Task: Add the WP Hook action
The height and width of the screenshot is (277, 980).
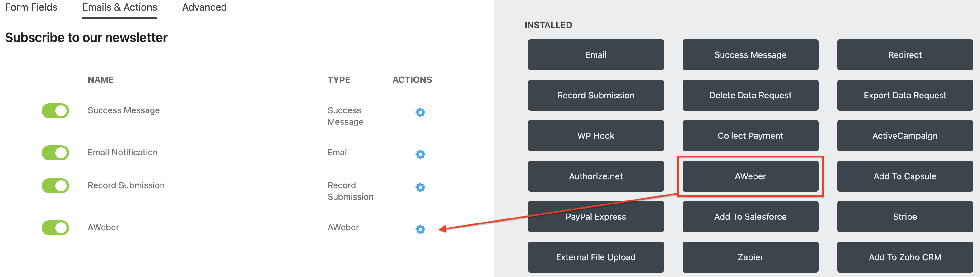Action: (x=595, y=136)
